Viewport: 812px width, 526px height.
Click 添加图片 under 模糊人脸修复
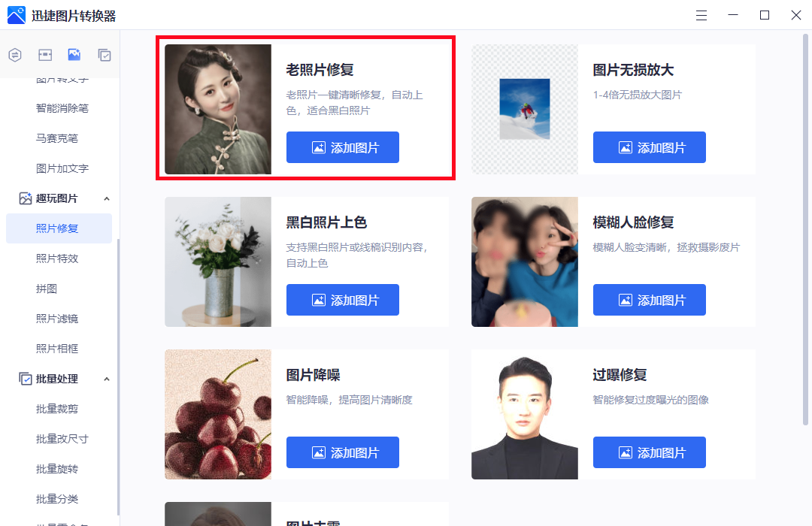click(x=650, y=300)
